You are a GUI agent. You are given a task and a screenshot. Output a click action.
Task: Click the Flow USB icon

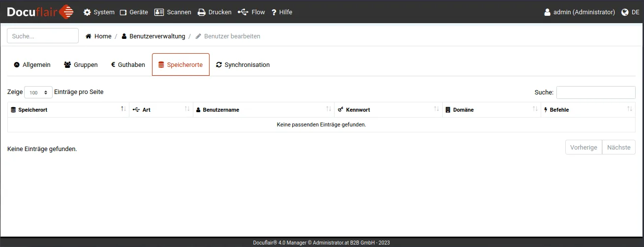[x=243, y=12]
